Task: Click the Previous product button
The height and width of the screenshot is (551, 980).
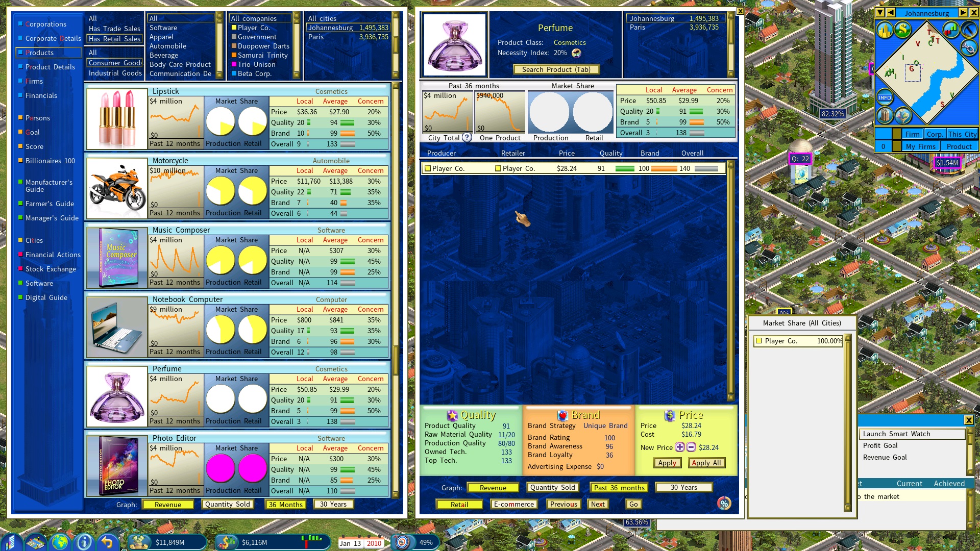Action: coord(563,504)
